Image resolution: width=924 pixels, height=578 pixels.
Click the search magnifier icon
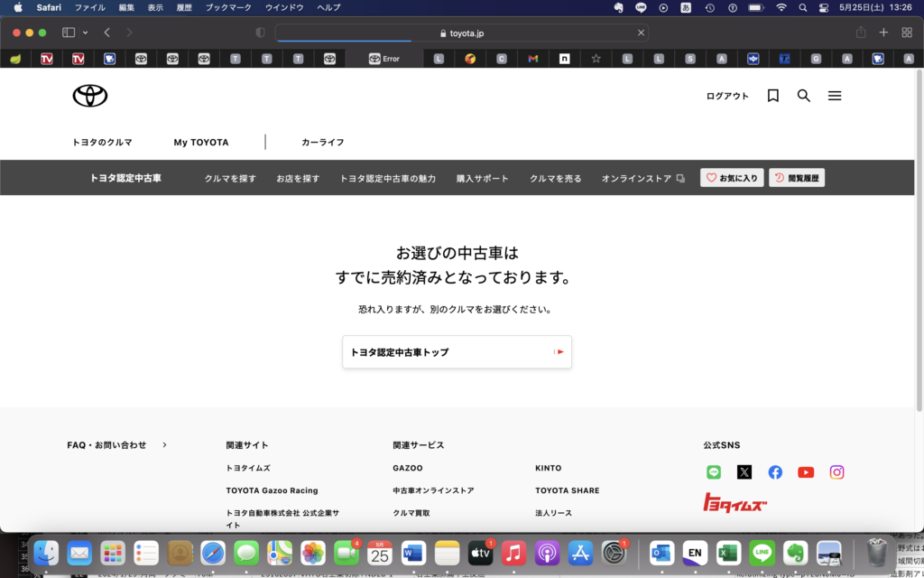click(x=804, y=96)
